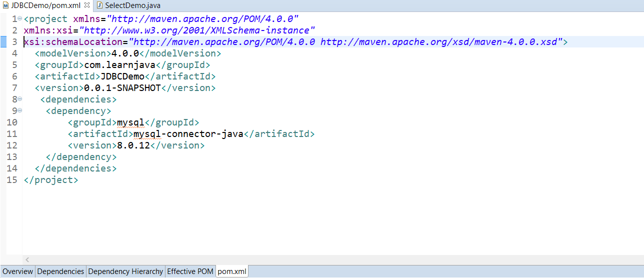The width and height of the screenshot is (644, 278).
Task: Select the JDBCDemo/pom.xml editor tab
Action: click(x=45, y=5)
